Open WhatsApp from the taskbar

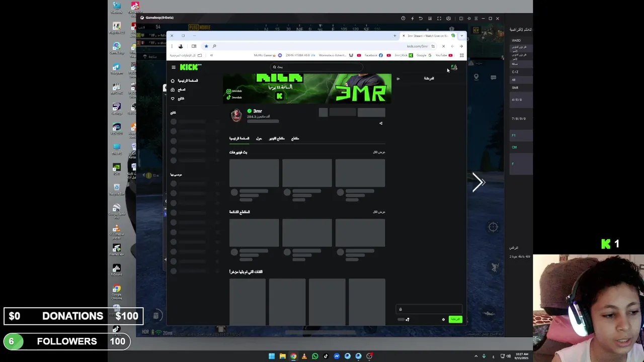click(315, 356)
